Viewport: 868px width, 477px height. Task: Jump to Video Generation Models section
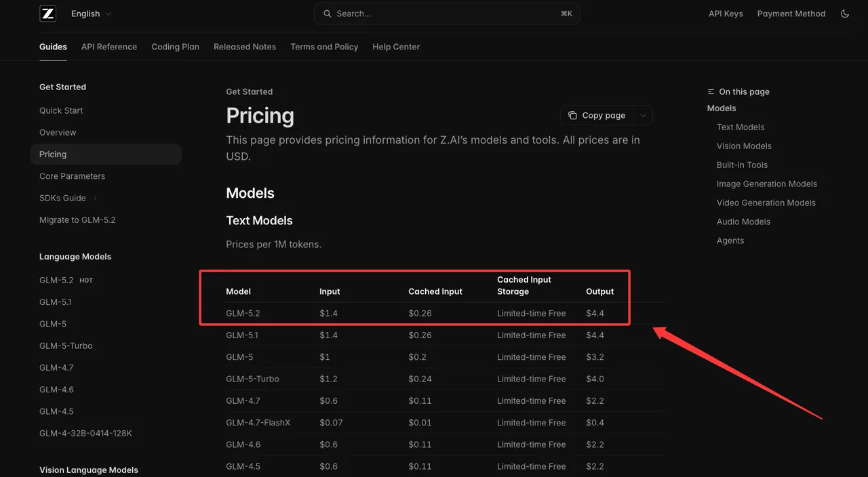point(766,203)
